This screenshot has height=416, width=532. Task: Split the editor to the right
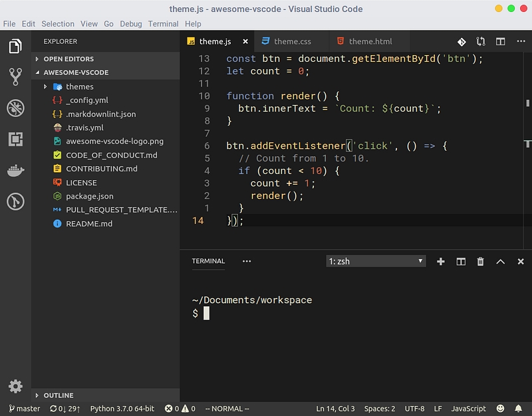click(501, 41)
